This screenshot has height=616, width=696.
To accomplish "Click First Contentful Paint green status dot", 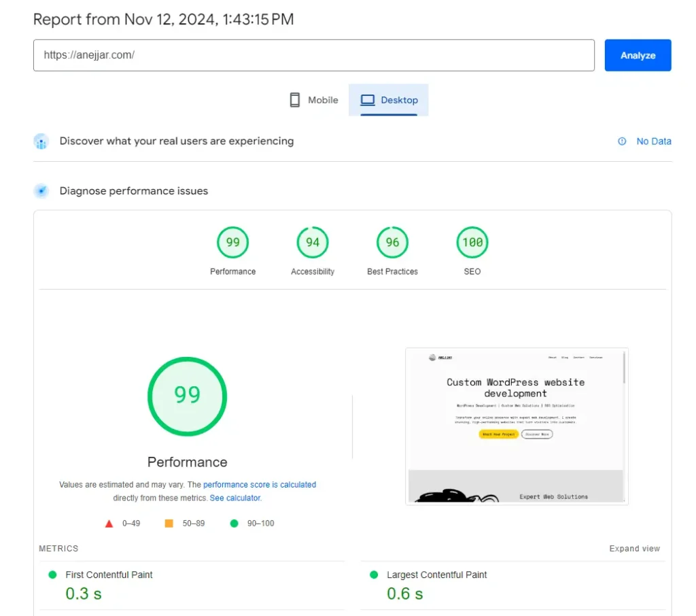I will (52, 575).
